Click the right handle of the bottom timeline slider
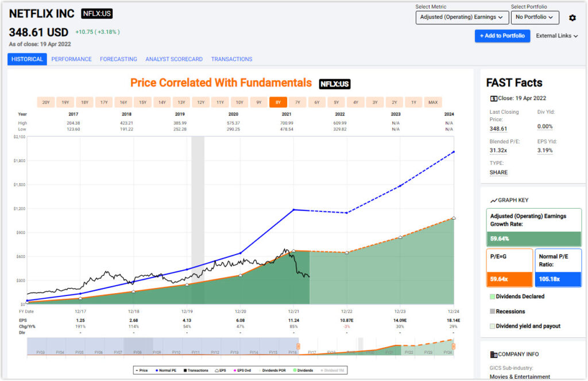Screen dimensions: 588x381 click(x=454, y=347)
